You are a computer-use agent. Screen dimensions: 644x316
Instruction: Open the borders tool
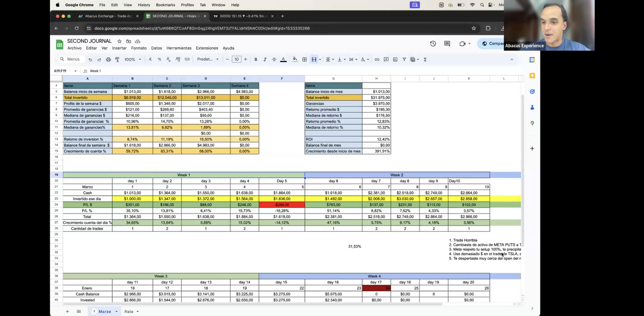coord(304,59)
